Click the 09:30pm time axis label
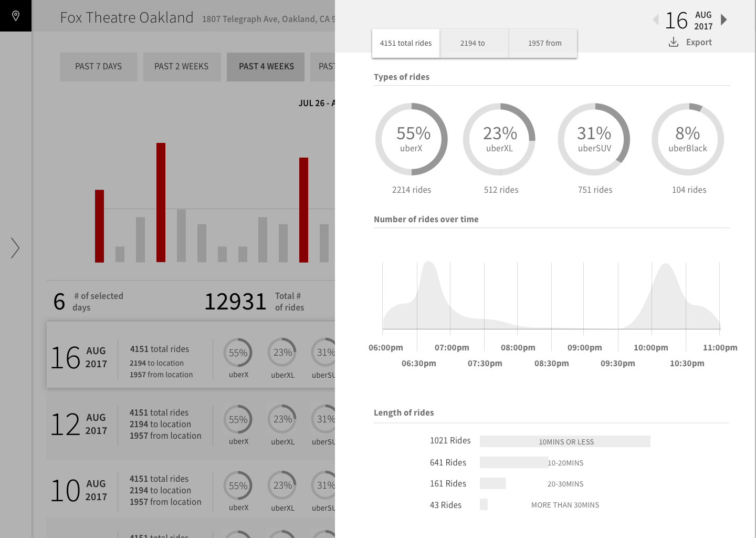This screenshot has height=538, width=756. [x=618, y=363]
